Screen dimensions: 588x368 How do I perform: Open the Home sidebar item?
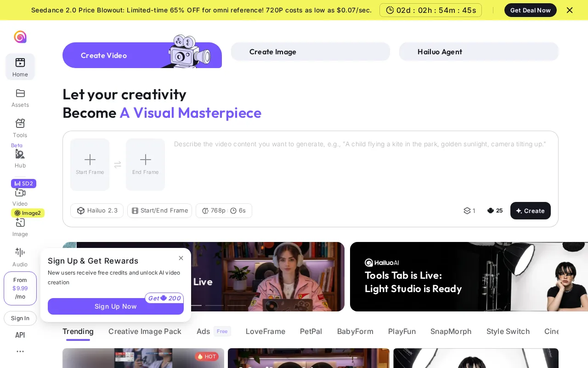pos(20,67)
